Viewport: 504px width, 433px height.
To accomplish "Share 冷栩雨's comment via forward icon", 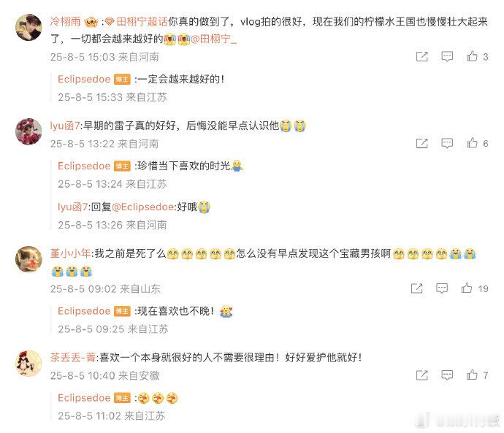I will 421,56.
